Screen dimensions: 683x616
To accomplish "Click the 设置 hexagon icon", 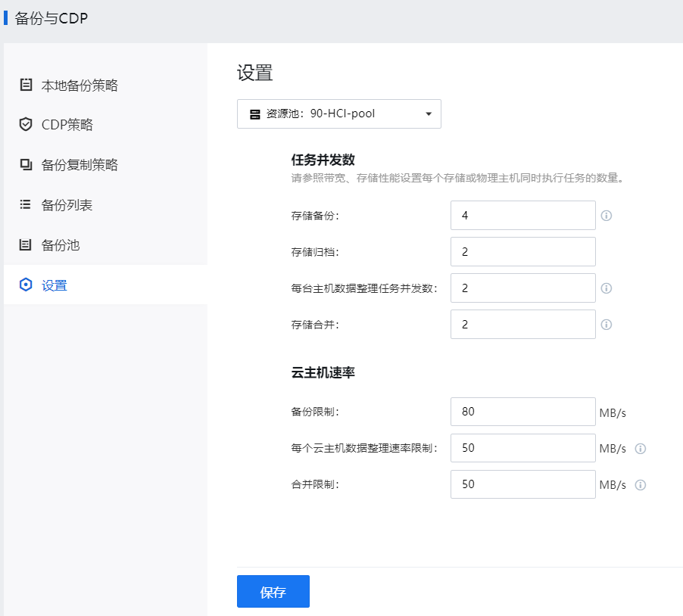I will point(26,285).
